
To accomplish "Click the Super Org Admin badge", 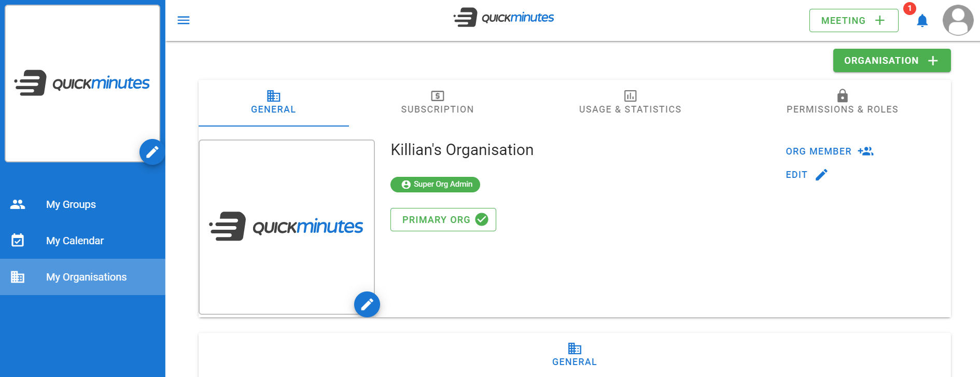I will point(435,184).
